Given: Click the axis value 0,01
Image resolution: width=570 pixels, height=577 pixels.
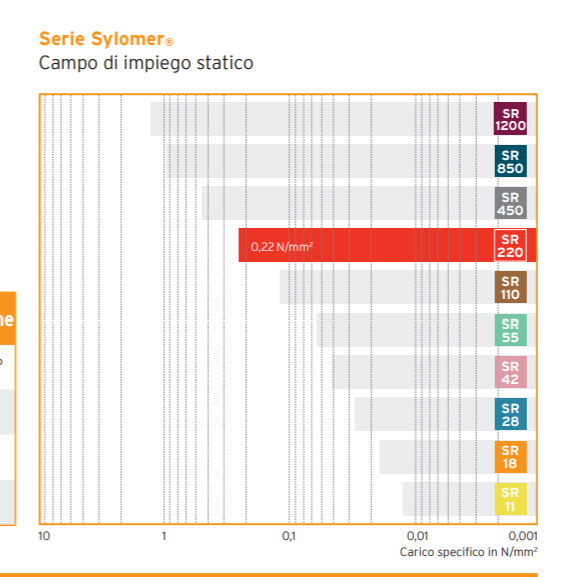Looking at the screenshot, I should click(418, 536).
